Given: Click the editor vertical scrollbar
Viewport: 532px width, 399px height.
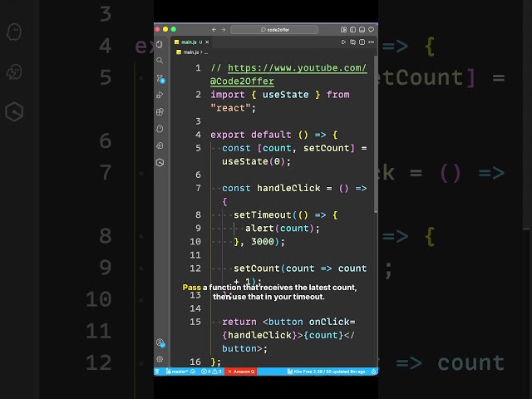Looking at the screenshot, I should (x=376, y=134).
